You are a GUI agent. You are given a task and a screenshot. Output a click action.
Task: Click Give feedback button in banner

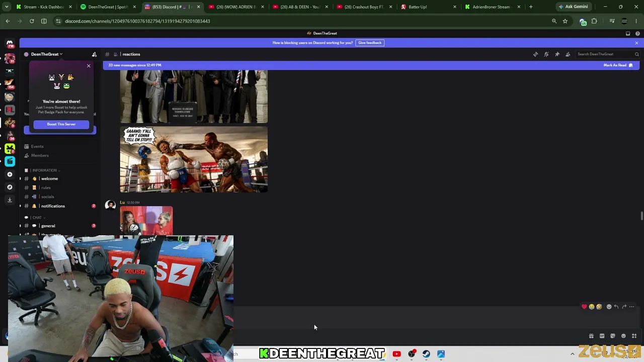(370, 43)
